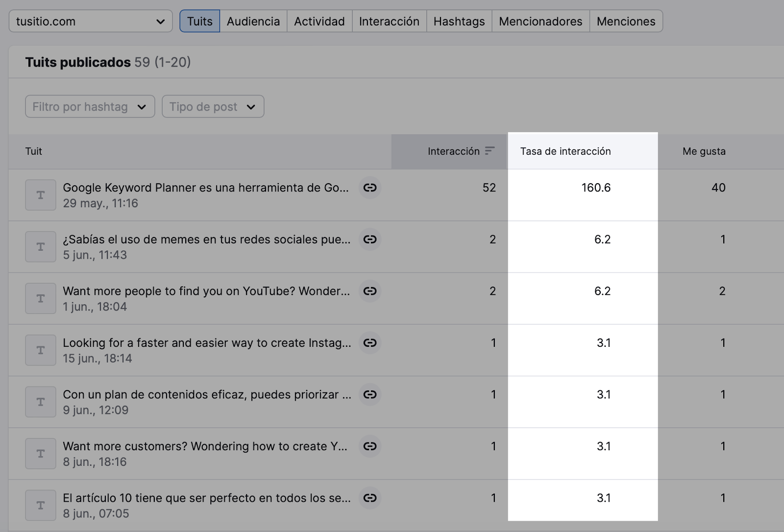Go to the Mencionadores tab

[541, 21]
